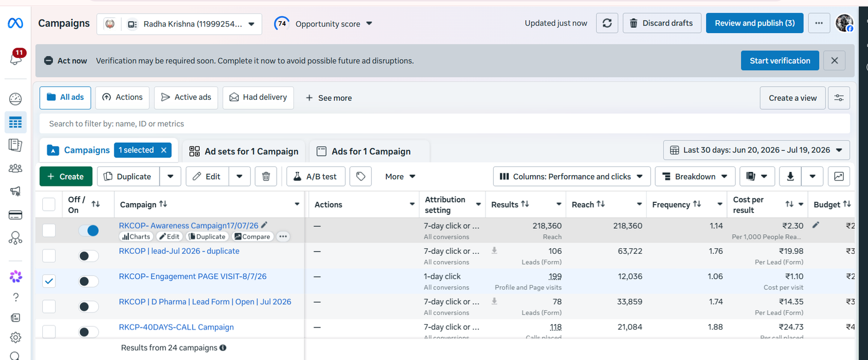This screenshot has width=868, height=360.
Task: Turn on the Engagement PAGE VISIT toggle
Action: coord(88,281)
